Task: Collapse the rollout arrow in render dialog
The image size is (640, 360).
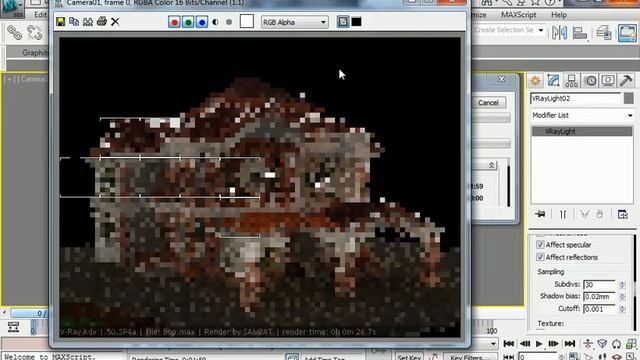Action: click(x=491, y=165)
